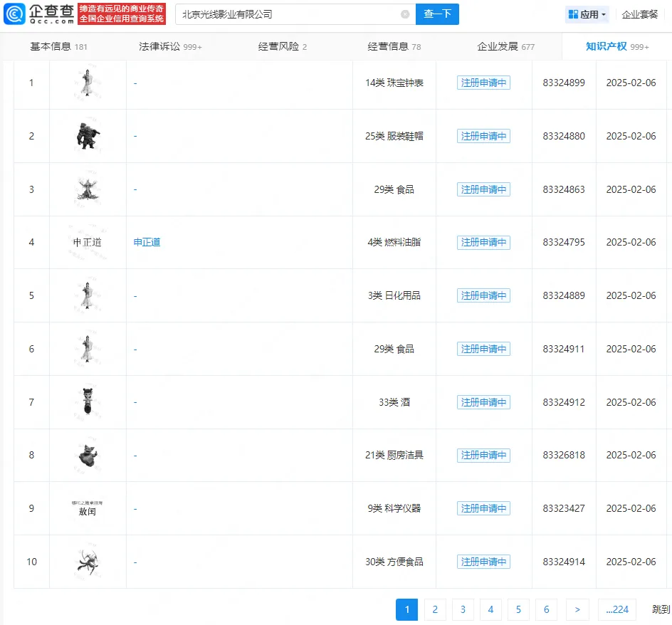
Task: Click the 14类 珠宝钟表 category cell
Action: click(x=394, y=83)
